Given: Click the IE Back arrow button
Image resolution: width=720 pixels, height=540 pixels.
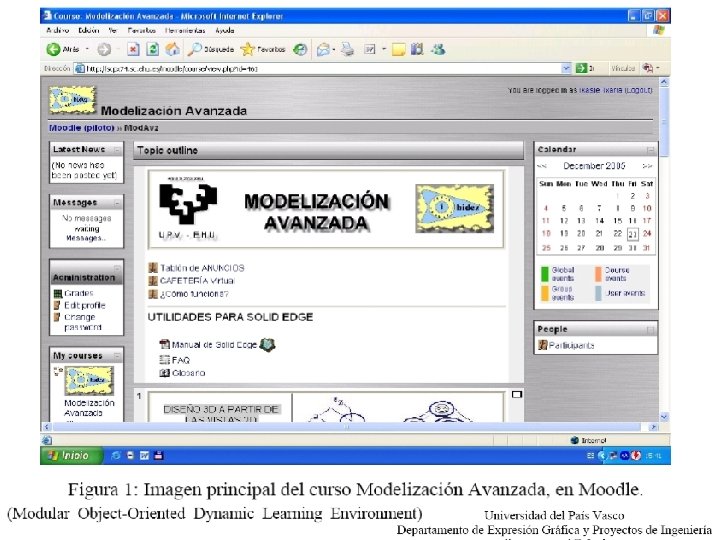Looking at the screenshot, I should coord(54,49).
